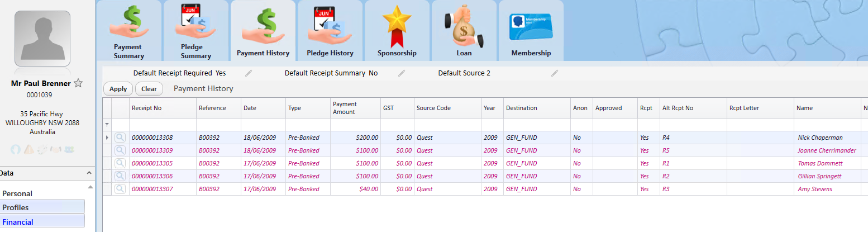The width and height of the screenshot is (868, 232).
Task: Open the Payment Summary tab
Action: pyautogui.click(x=128, y=31)
